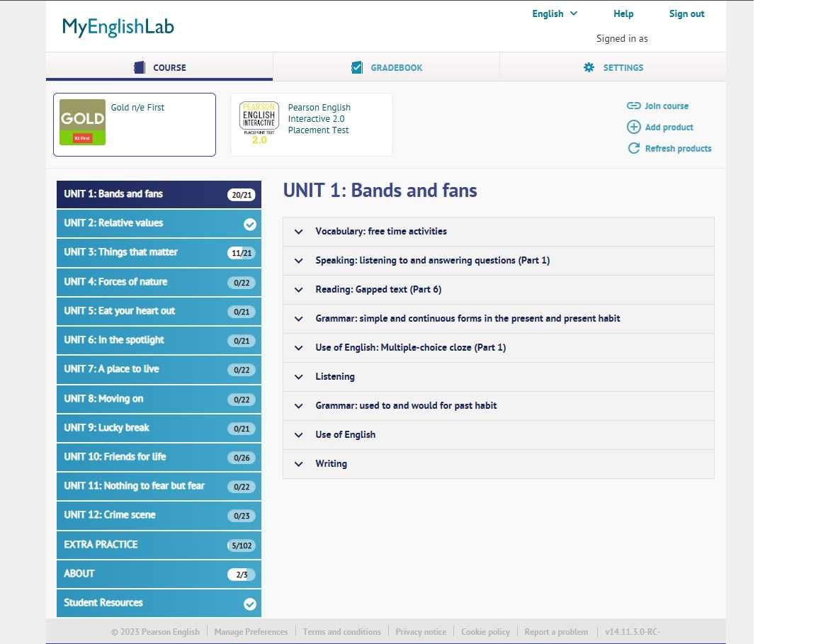
Task: Click the 20/21 progress badge on Unit 1
Action: click(242, 195)
